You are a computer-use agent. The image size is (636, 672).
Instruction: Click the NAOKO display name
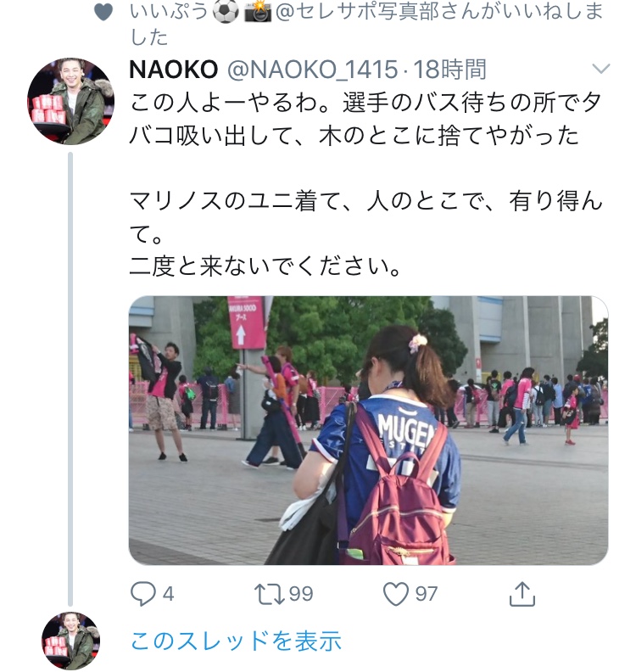pos(174,70)
